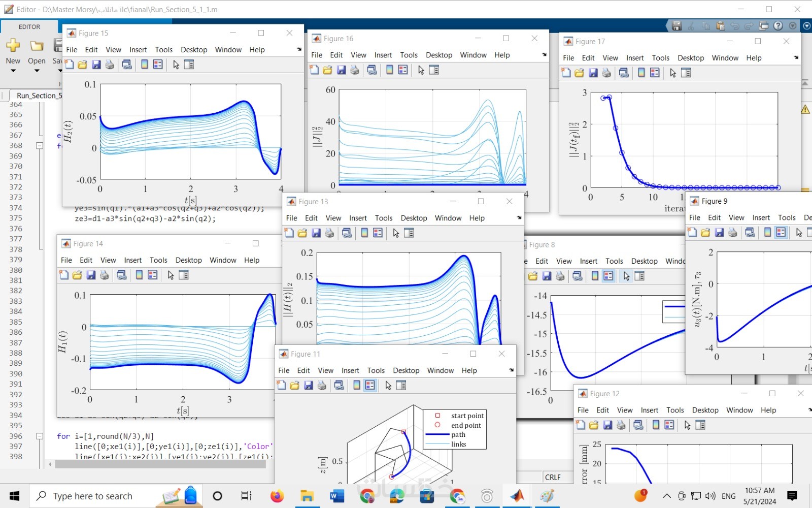Click the Paste icon in Editor quick access bar

click(x=720, y=26)
